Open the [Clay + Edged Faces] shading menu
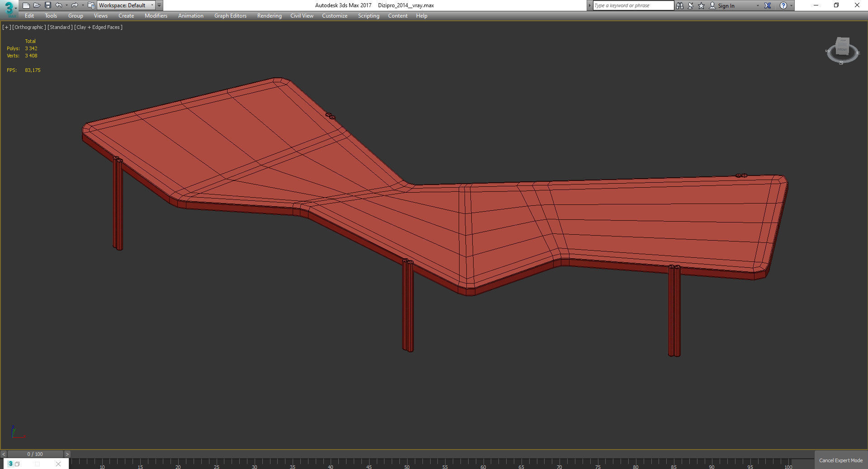The height and width of the screenshot is (469, 868). coord(99,27)
